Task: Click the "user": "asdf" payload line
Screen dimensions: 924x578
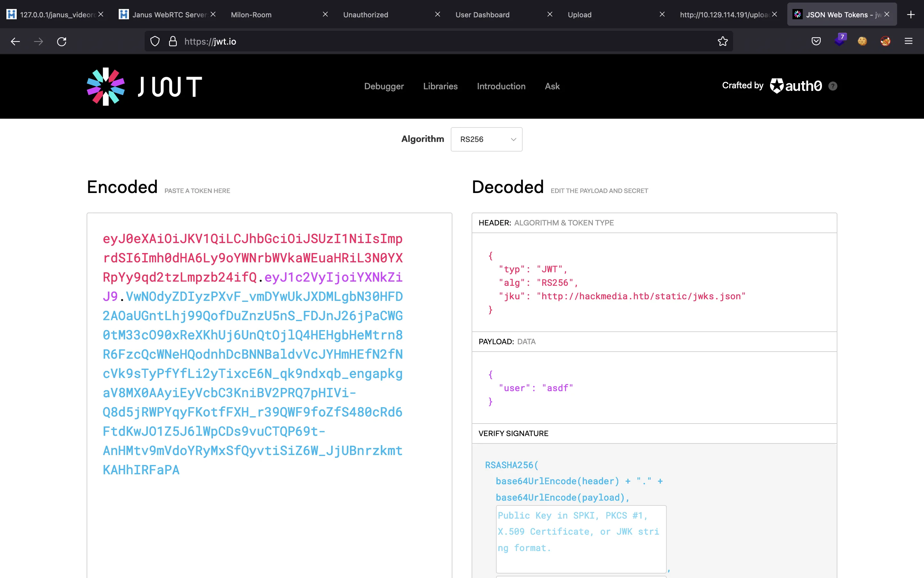Action: point(536,388)
